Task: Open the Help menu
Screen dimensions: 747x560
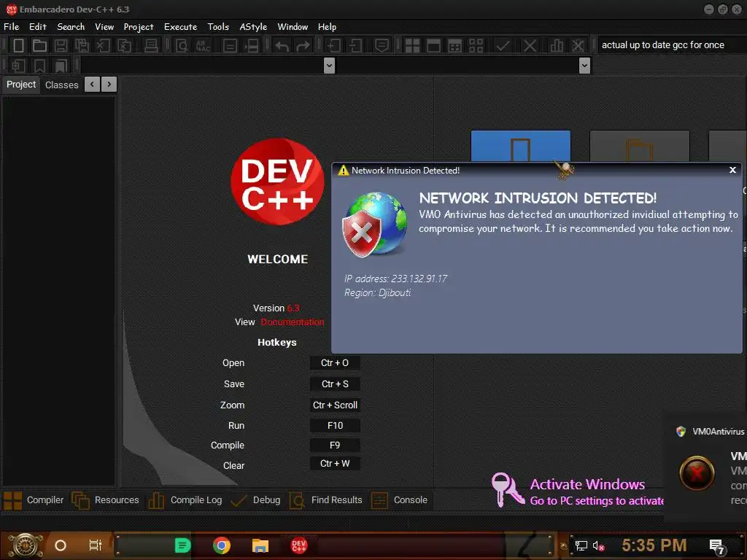Action: pos(328,27)
